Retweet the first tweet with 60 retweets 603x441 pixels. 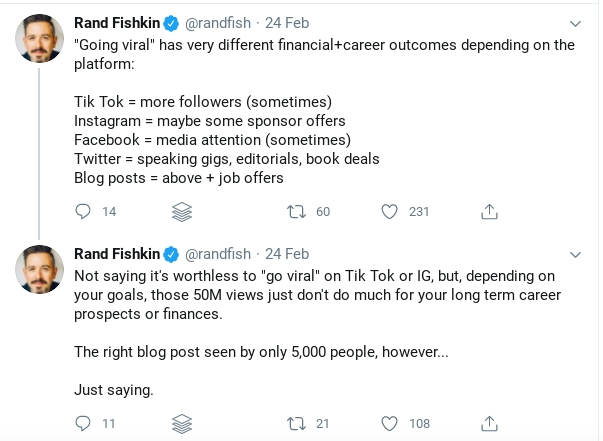click(296, 211)
